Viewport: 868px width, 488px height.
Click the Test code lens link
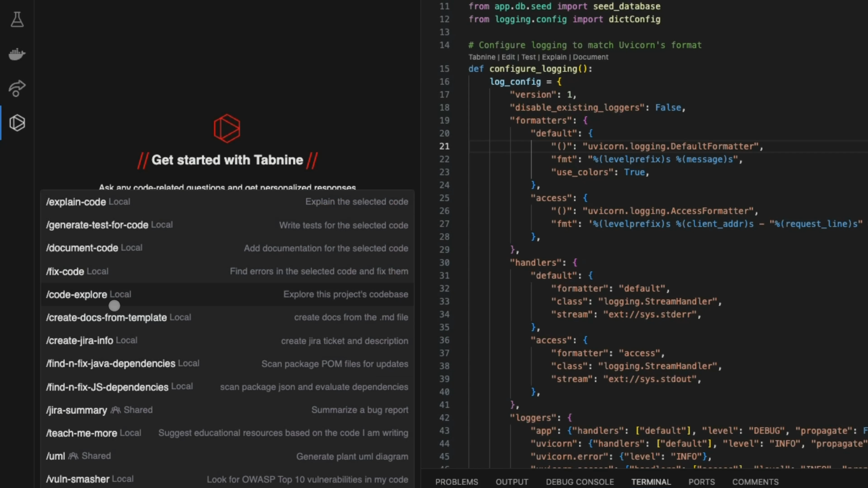coord(528,57)
